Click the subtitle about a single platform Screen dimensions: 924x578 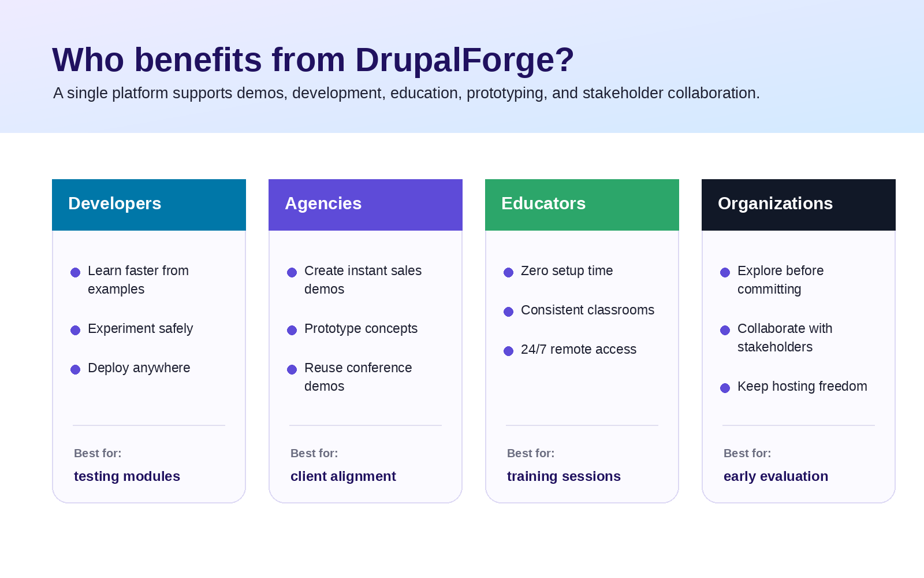[407, 93]
